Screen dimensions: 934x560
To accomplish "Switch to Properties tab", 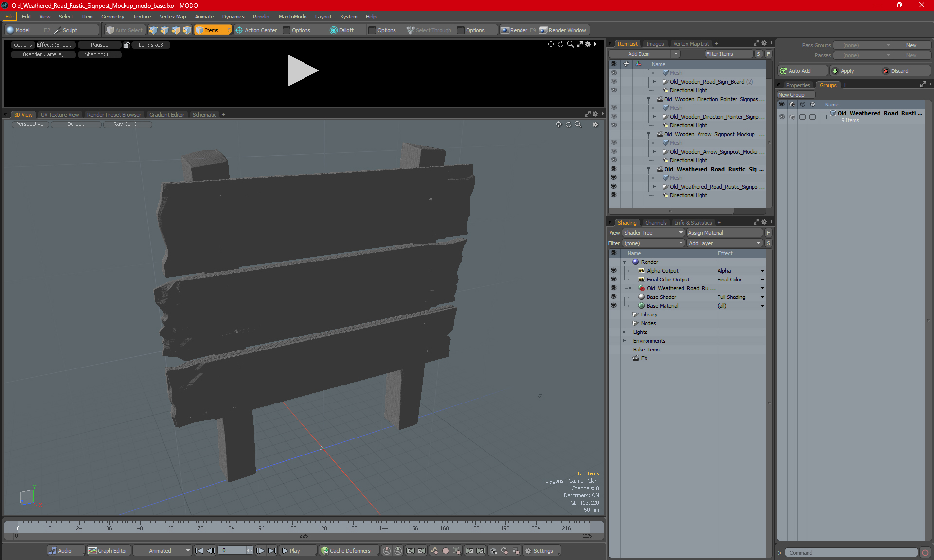I will (x=798, y=85).
